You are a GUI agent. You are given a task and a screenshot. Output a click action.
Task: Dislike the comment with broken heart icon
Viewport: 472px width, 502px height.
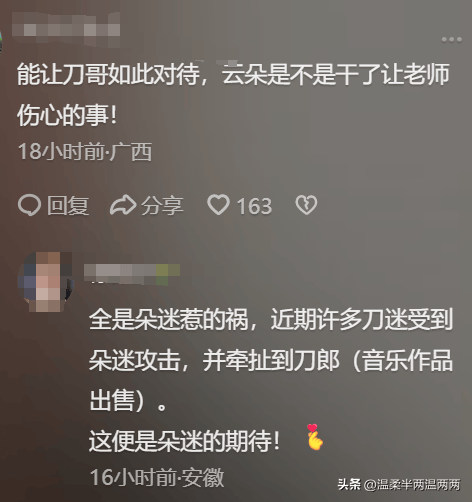[x=306, y=205]
